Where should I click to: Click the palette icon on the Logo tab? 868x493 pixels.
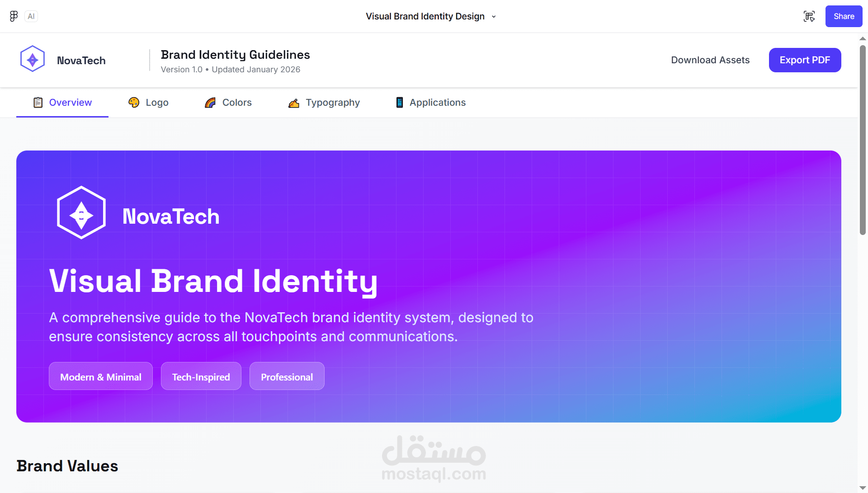(x=134, y=103)
